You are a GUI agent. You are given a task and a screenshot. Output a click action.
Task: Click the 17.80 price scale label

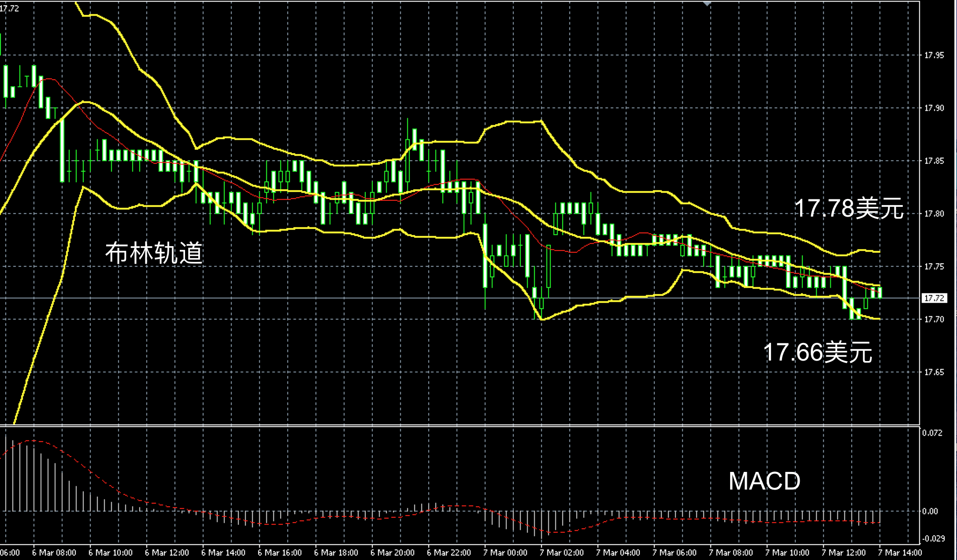click(934, 214)
